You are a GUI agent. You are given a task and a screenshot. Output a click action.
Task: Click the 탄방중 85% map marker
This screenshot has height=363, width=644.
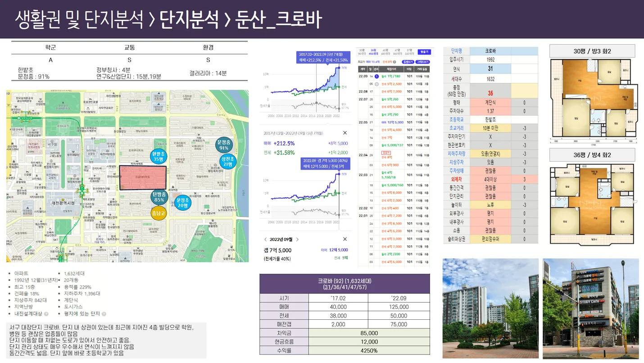pos(159,197)
